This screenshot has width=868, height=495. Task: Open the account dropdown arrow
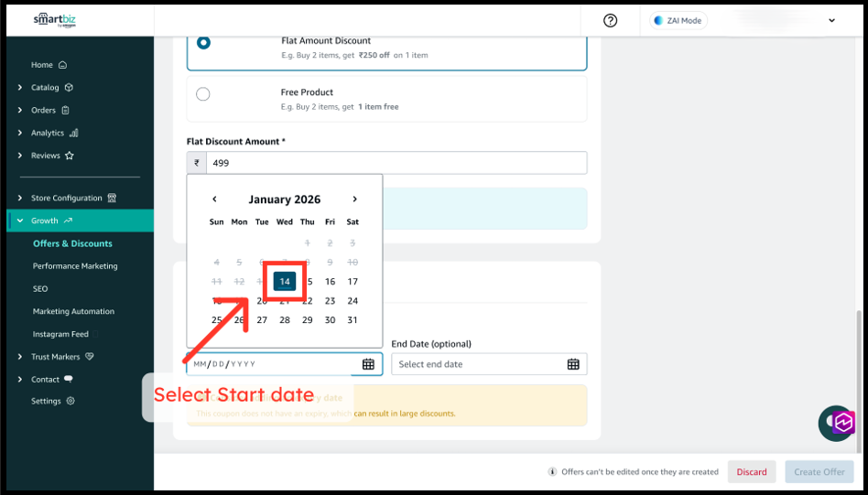831,20
